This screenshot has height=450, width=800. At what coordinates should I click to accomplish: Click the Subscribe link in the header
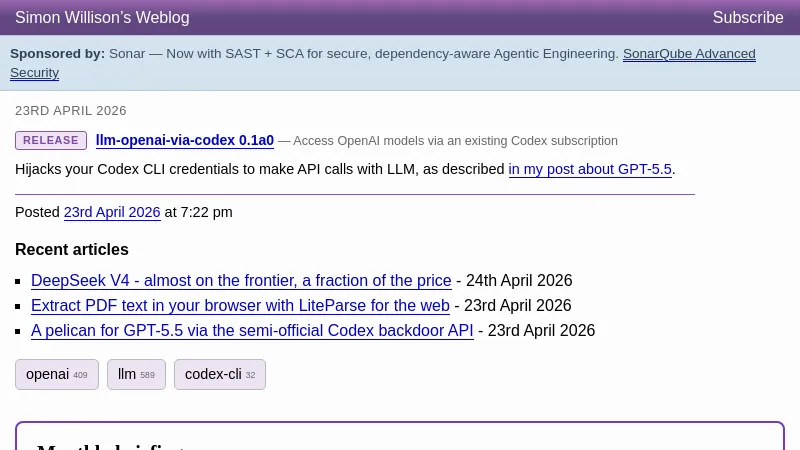747,18
